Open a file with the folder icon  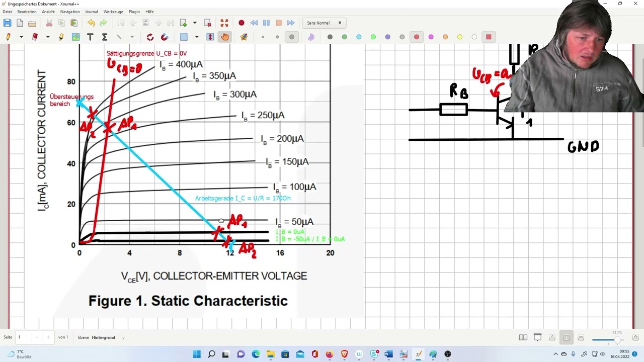32,23
